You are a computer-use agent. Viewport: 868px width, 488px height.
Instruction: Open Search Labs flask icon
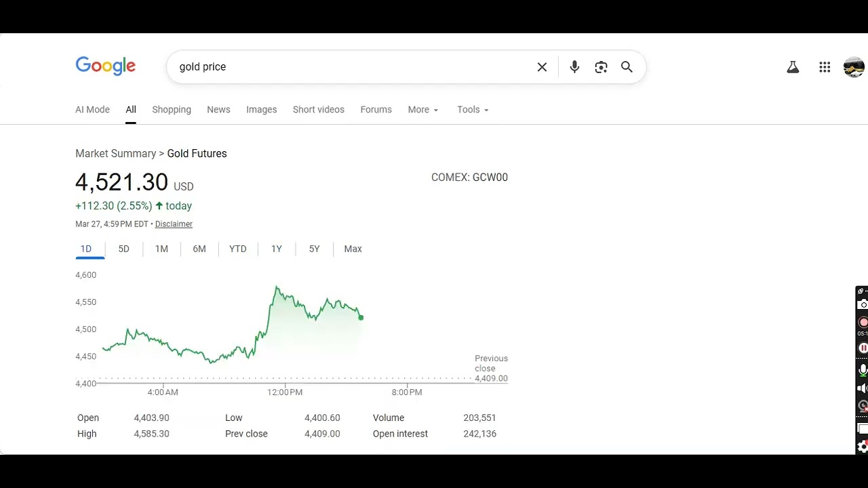tap(793, 67)
